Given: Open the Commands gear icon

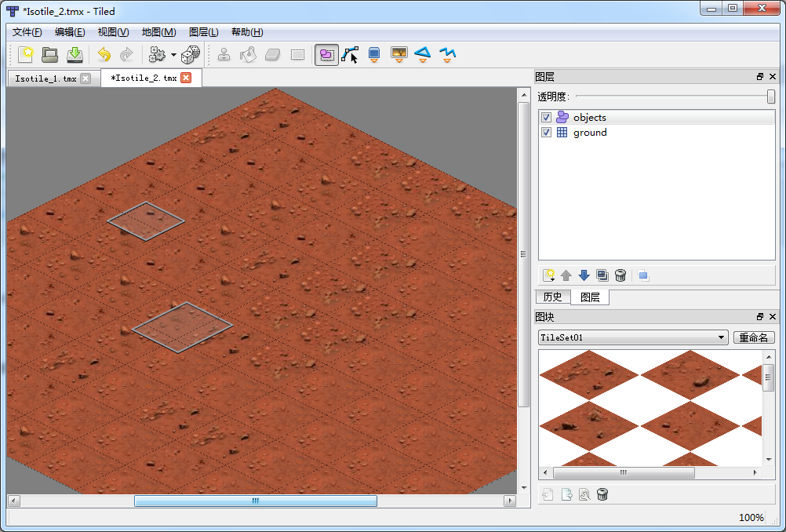Looking at the screenshot, I should click(158, 54).
